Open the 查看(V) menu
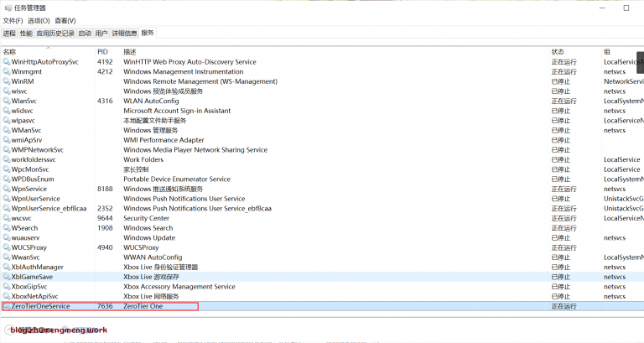 click(65, 20)
